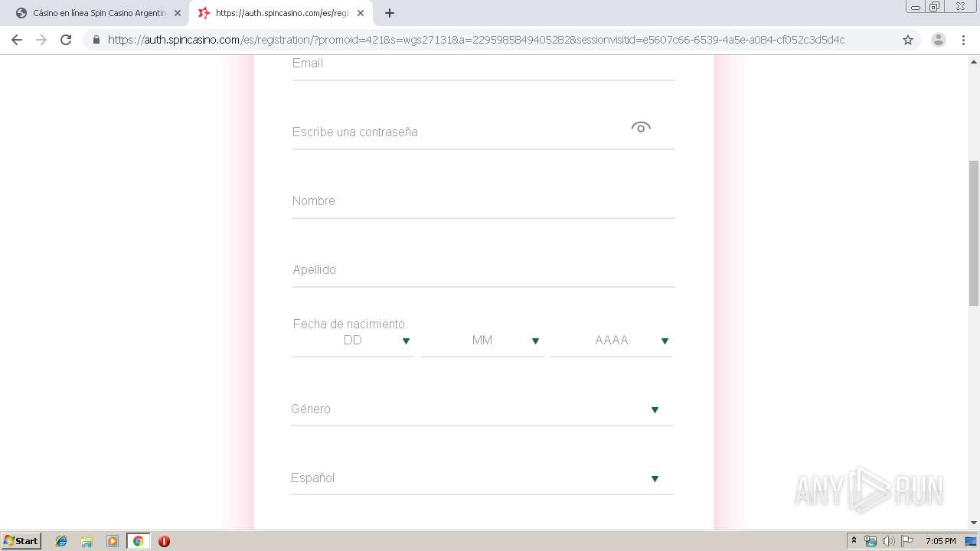Go back to previous page
This screenshot has width=980, height=551.
tap(17, 40)
